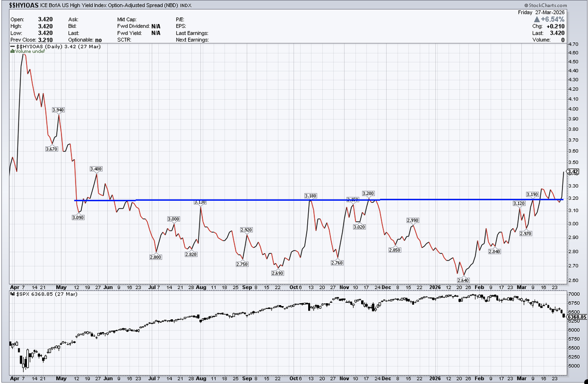Click the 4.70 top y-axis label
The image size is (588, 384).
point(573,45)
